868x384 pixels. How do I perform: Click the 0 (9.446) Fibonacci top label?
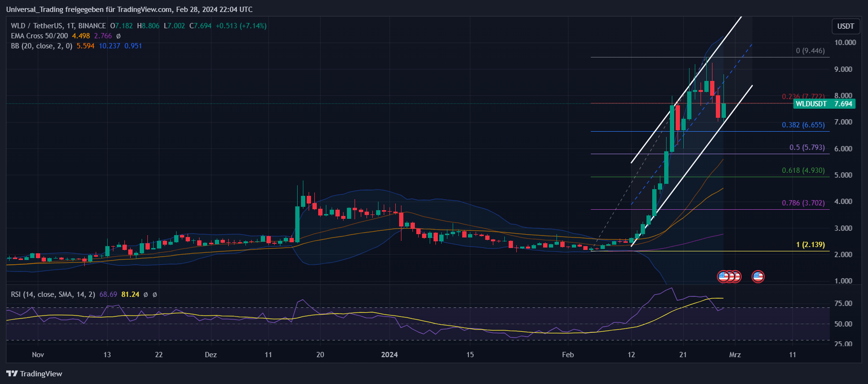810,51
